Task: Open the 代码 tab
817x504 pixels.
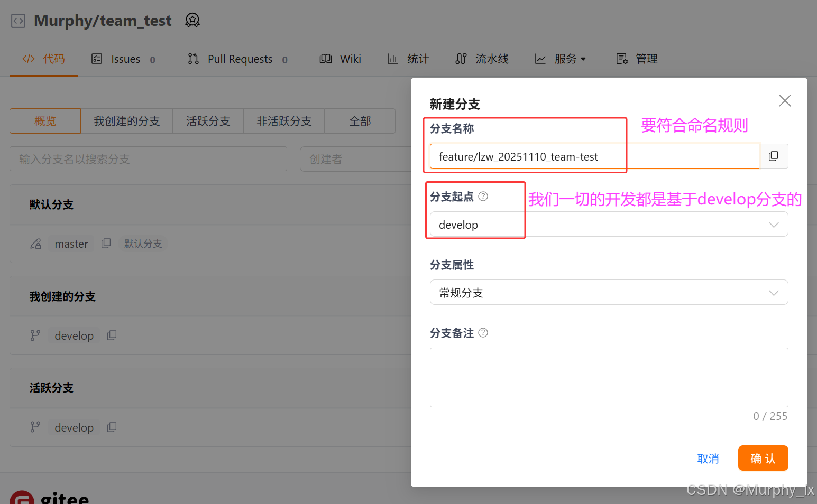Action: [x=43, y=59]
